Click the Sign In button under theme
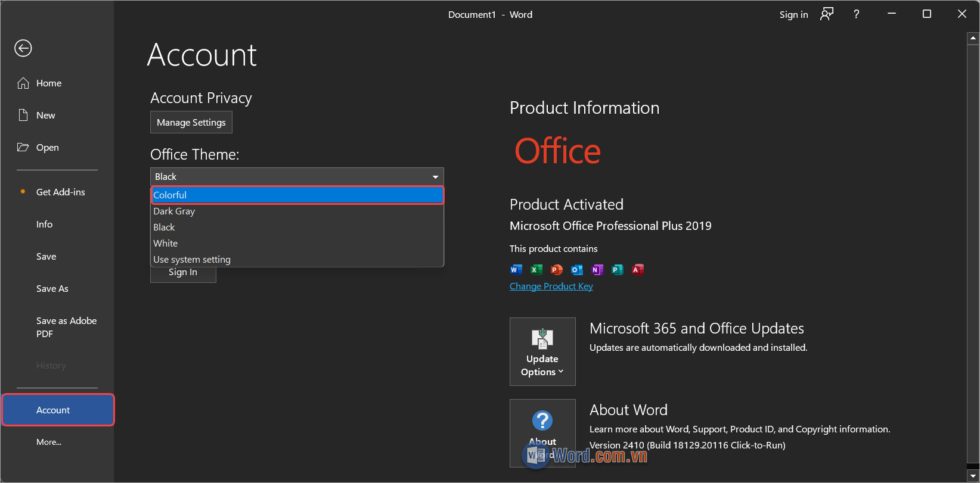980x483 pixels. (183, 273)
